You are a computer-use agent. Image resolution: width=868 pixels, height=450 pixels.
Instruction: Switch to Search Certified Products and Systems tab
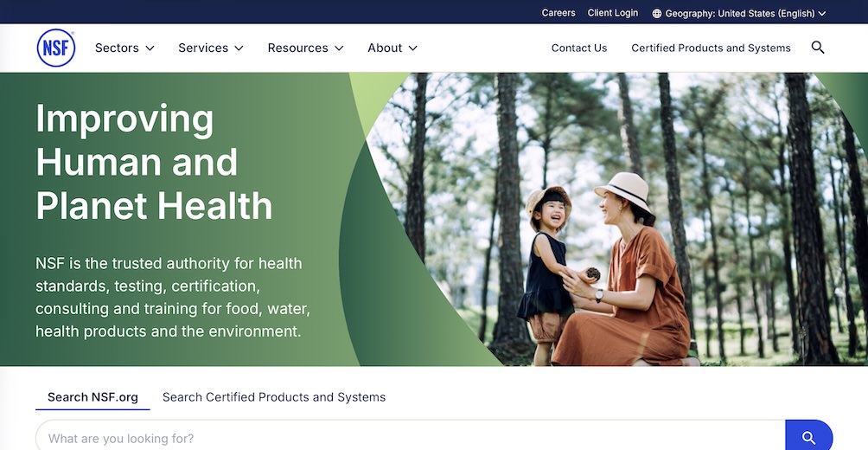pos(274,397)
